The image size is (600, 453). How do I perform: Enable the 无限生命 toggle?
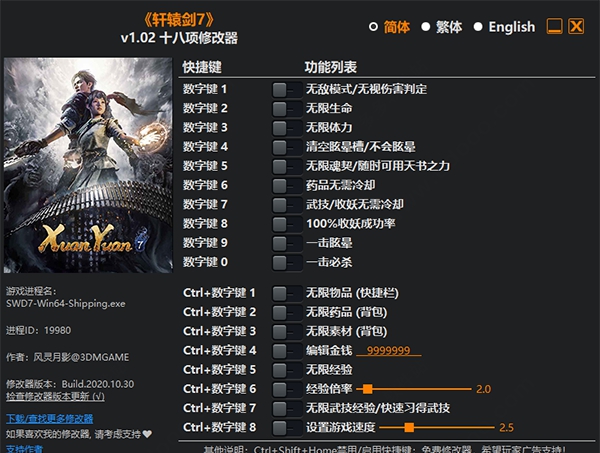(287, 109)
